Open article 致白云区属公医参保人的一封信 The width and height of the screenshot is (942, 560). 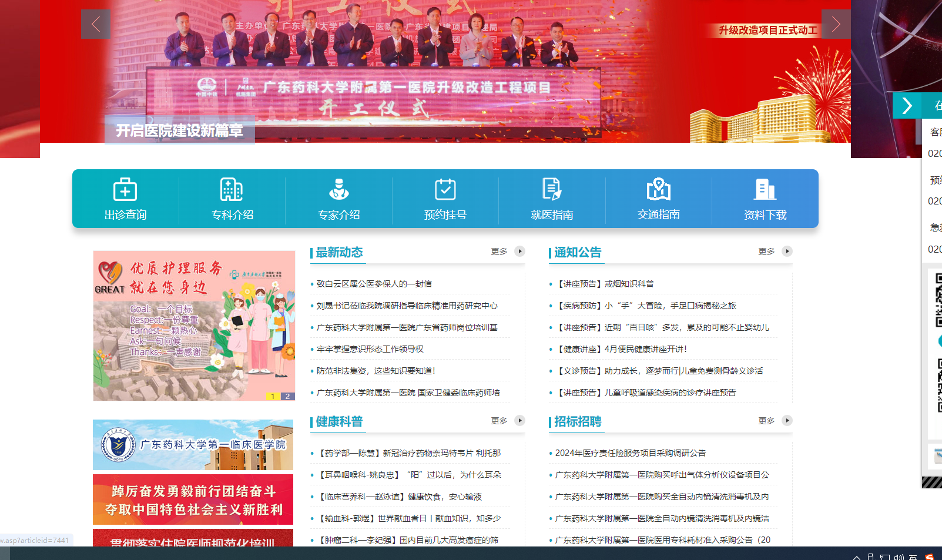(x=374, y=284)
